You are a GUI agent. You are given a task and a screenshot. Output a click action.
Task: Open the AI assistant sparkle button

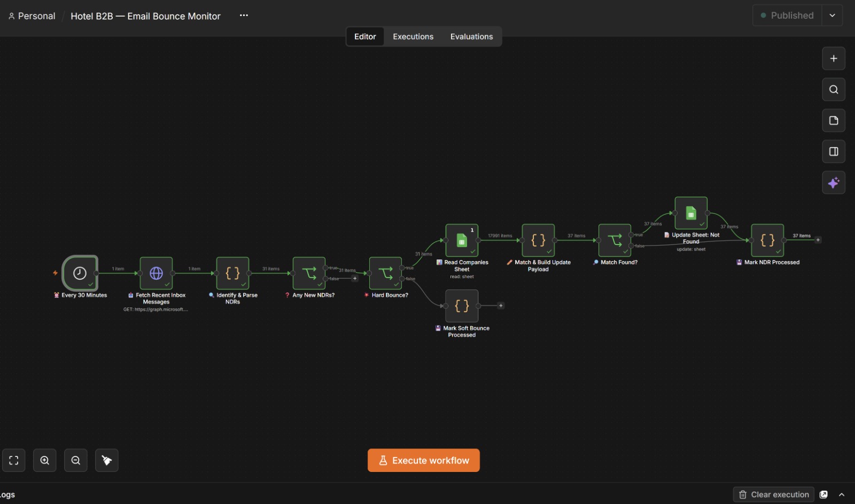click(834, 183)
